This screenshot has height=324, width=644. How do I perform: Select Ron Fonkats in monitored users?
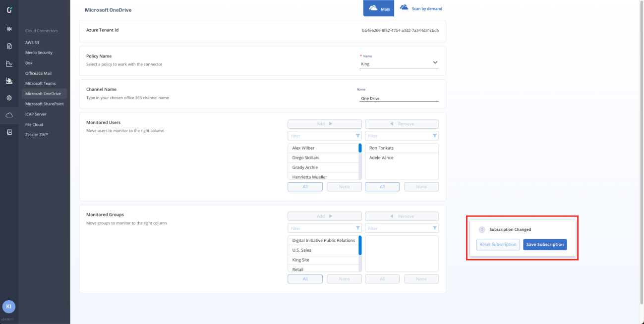402,148
